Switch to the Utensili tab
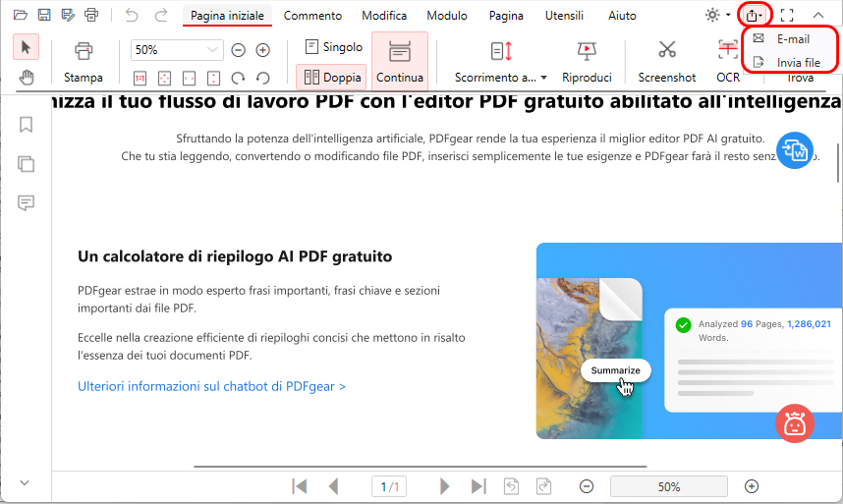This screenshot has width=843, height=504. [x=564, y=16]
